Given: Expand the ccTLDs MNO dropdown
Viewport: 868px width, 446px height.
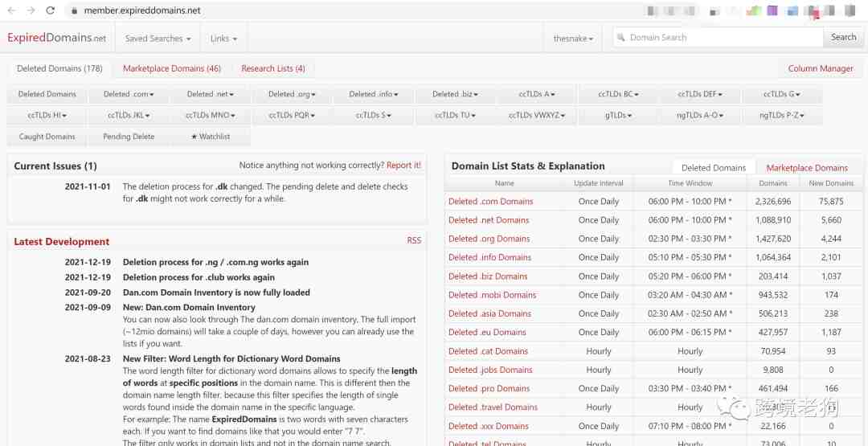Looking at the screenshot, I should [211, 115].
